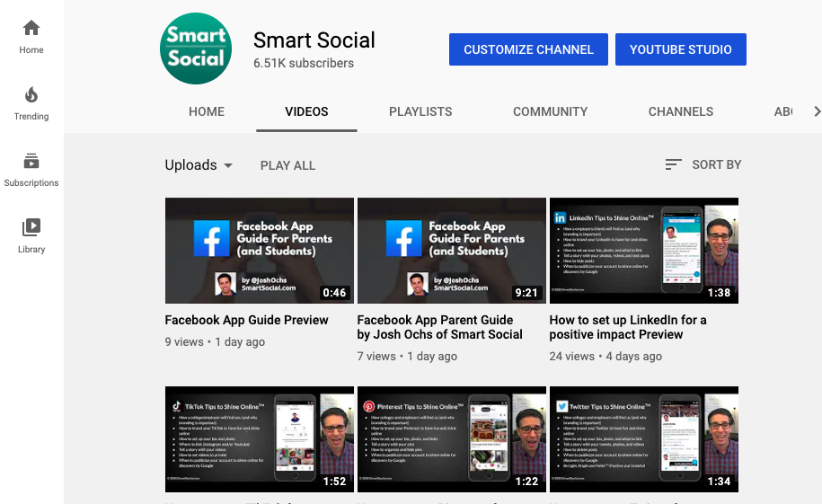Screen dimensions: 822x504
Task: Open the COMMUNITY tab
Action: point(550,111)
